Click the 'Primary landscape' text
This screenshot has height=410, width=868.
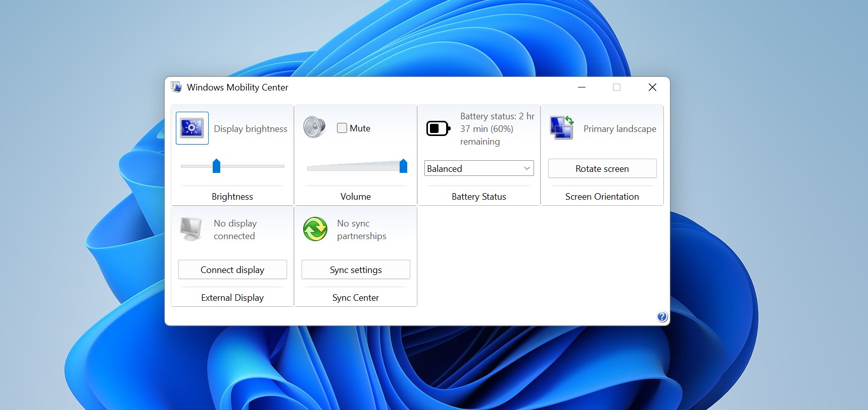[x=620, y=129]
